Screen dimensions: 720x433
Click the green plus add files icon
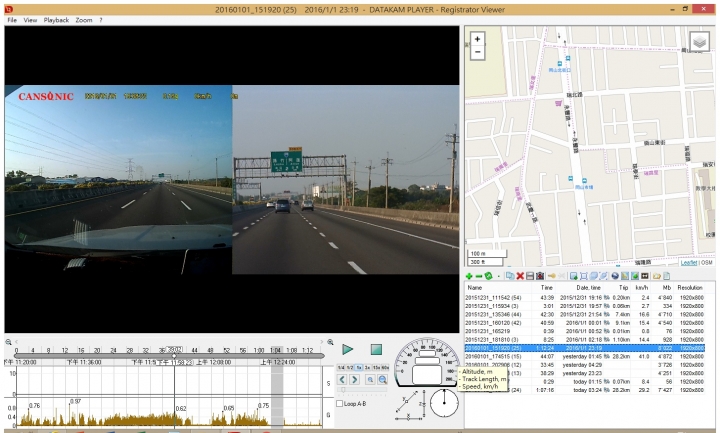click(469, 276)
